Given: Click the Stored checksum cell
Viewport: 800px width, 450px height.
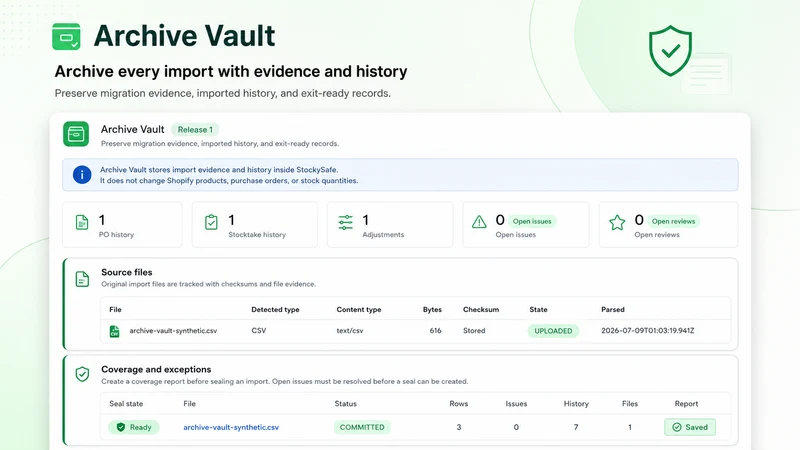Looking at the screenshot, I should point(474,331).
